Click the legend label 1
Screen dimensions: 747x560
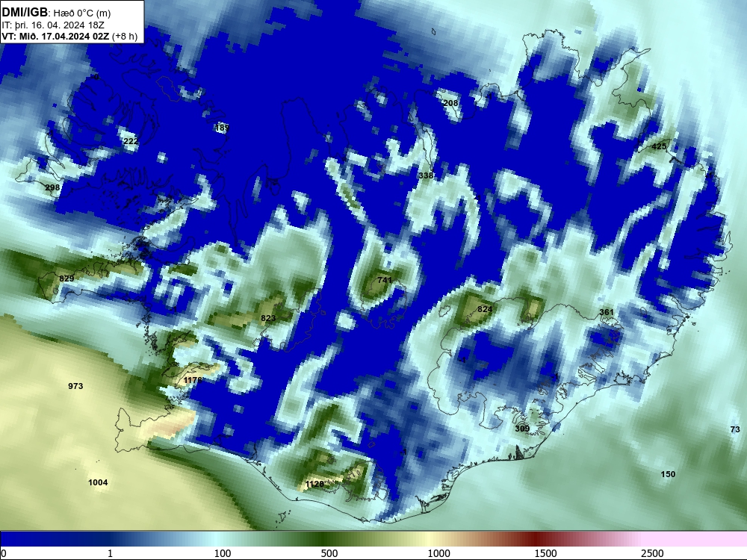(110, 553)
